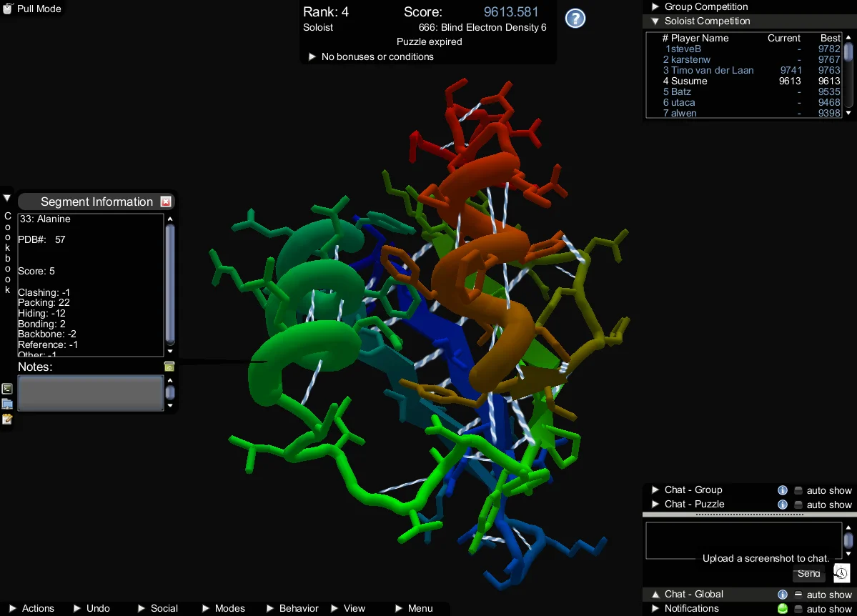Click the screenshot upload icon beside Send
857x616 pixels.
841,573
